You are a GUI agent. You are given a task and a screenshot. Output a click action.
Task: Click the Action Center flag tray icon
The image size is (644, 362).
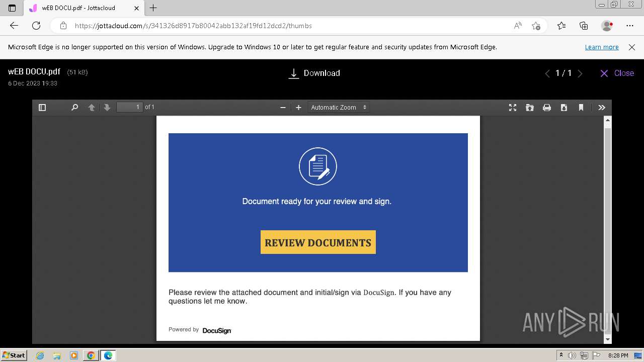tap(596, 355)
